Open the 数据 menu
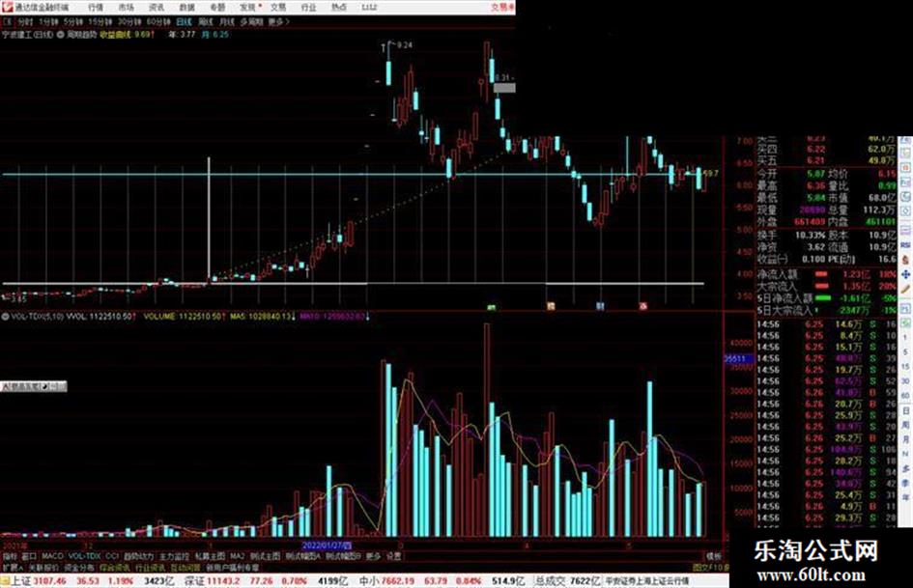Image resolution: width=913 pixels, height=588 pixels. tap(186, 8)
